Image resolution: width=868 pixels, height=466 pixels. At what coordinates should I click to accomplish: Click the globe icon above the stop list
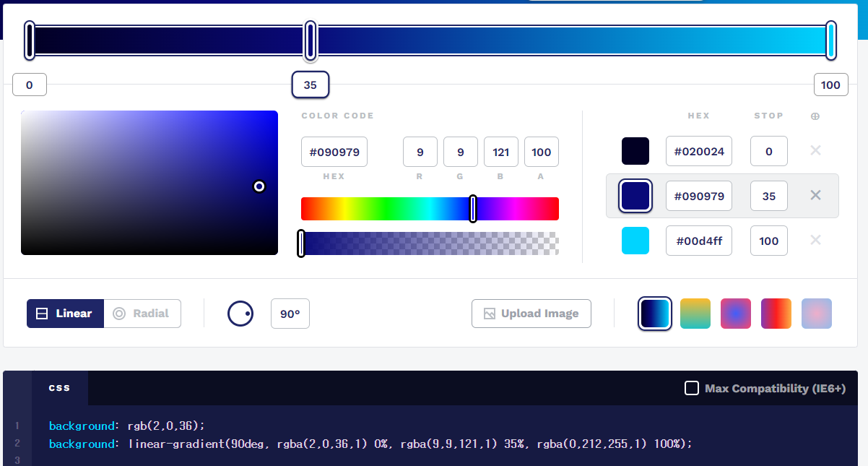click(815, 116)
